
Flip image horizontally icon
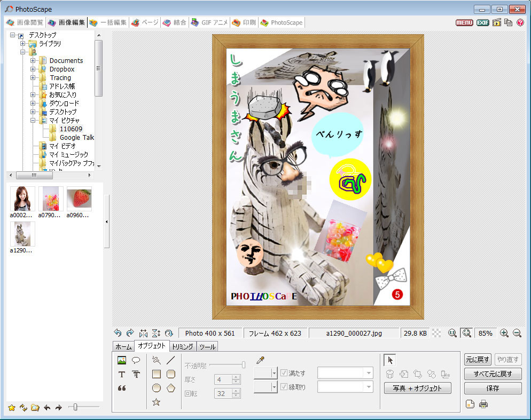[143, 333]
